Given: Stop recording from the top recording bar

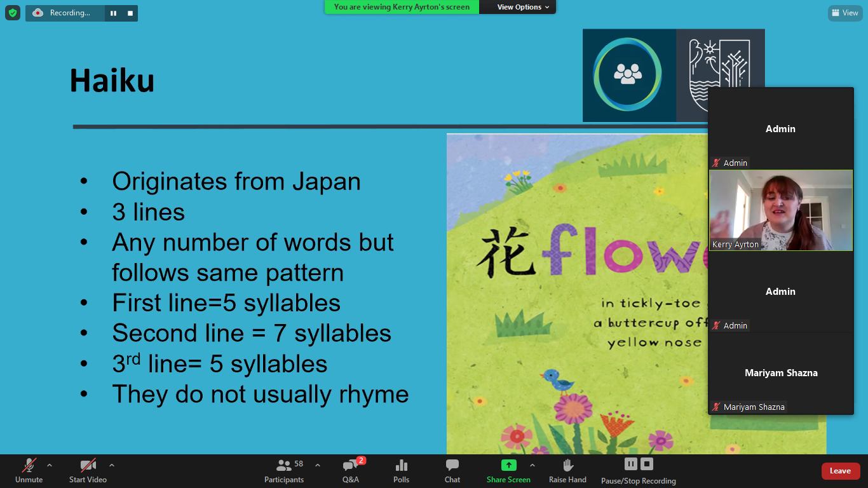Looking at the screenshot, I should coord(130,13).
